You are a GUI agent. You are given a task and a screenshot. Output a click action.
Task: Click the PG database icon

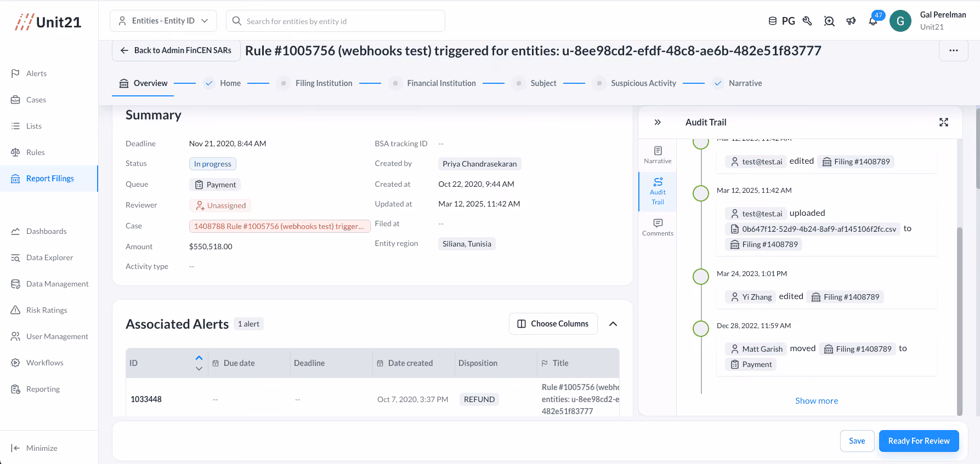(x=781, y=21)
